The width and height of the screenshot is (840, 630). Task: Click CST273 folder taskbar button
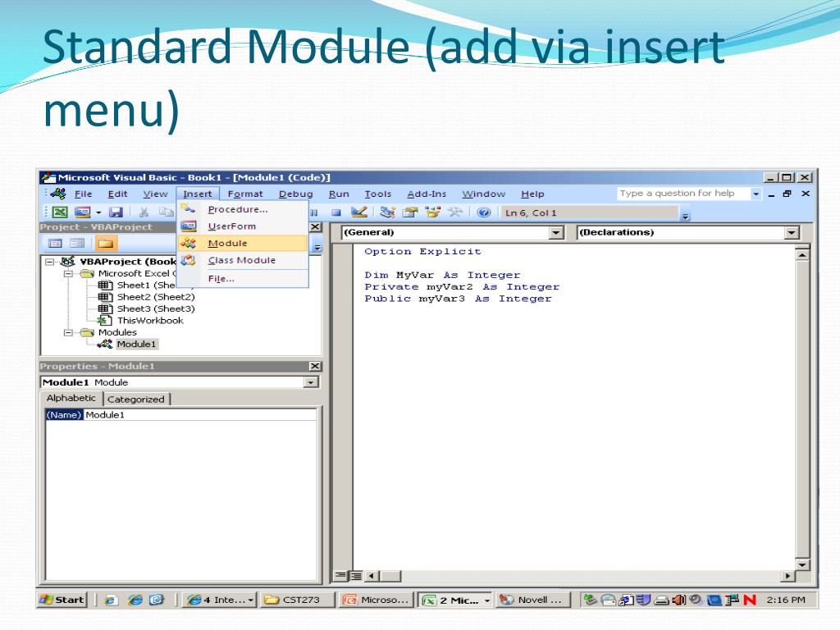[297, 600]
